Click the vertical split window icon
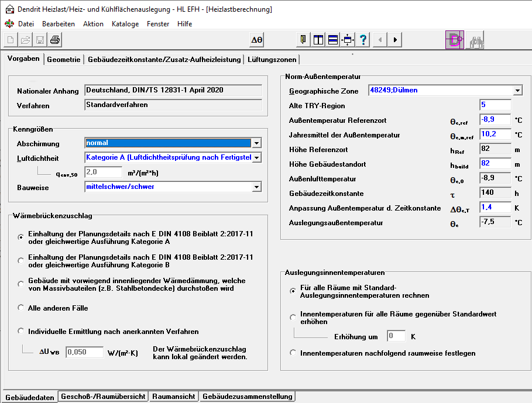 coord(318,40)
